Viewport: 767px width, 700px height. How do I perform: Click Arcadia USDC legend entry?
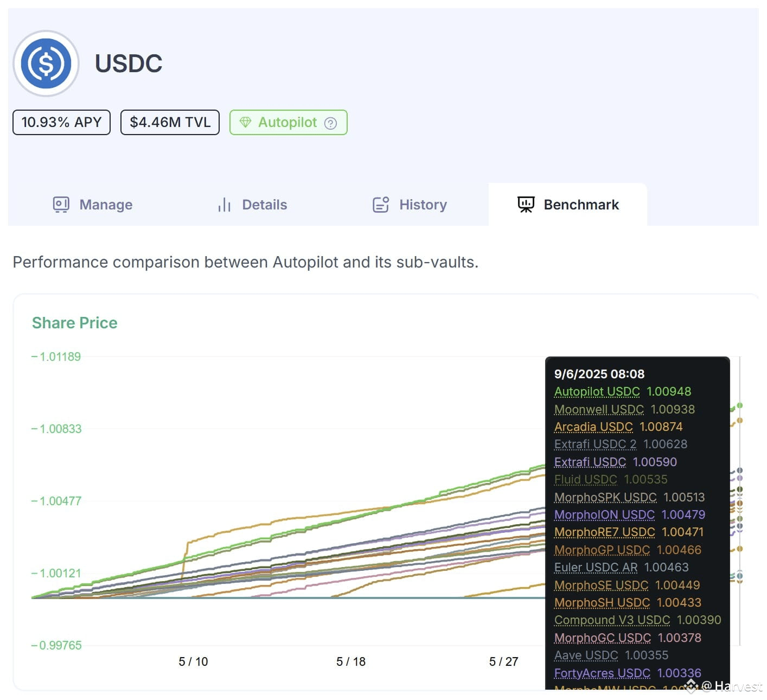coord(593,427)
